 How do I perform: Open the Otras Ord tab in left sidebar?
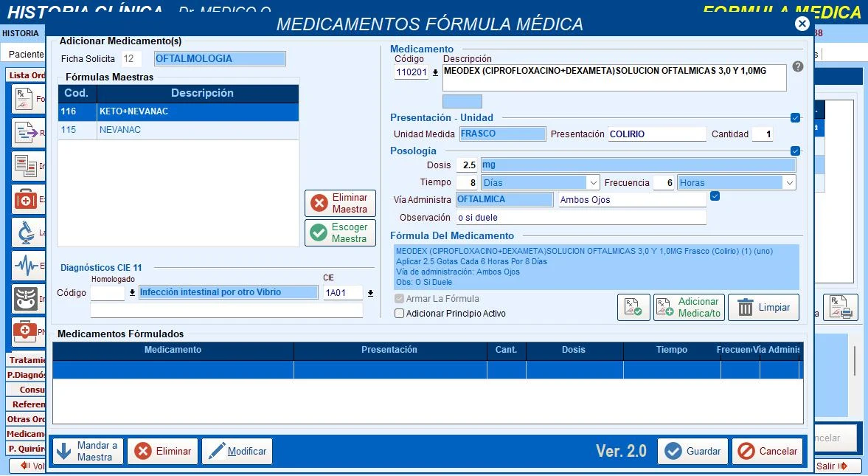pos(26,419)
